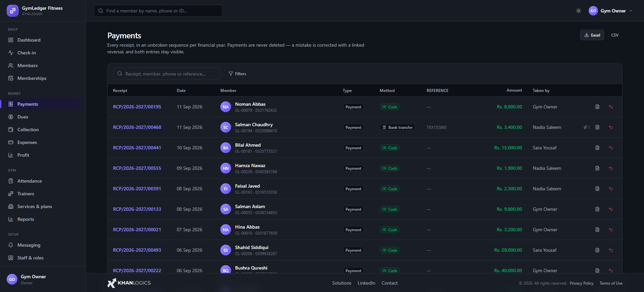
Task: View receipt document for Salman Aslam
Action: [x=597, y=209]
